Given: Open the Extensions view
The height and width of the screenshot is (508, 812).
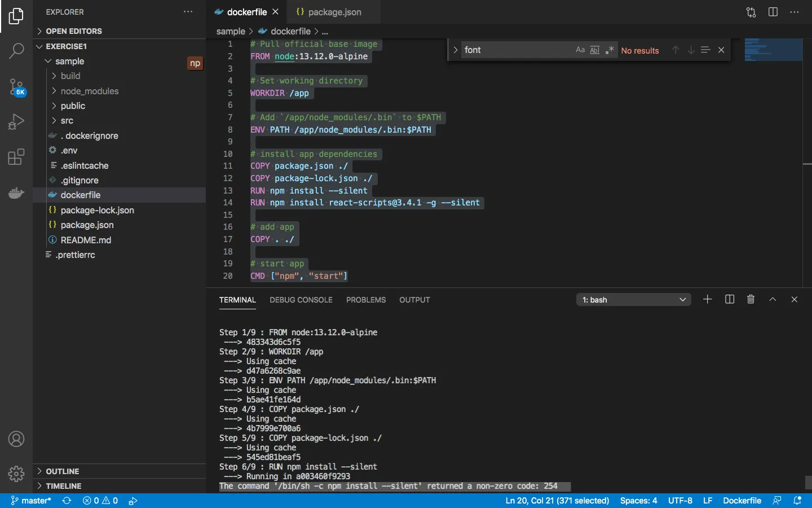Looking at the screenshot, I should pos(16,157).
